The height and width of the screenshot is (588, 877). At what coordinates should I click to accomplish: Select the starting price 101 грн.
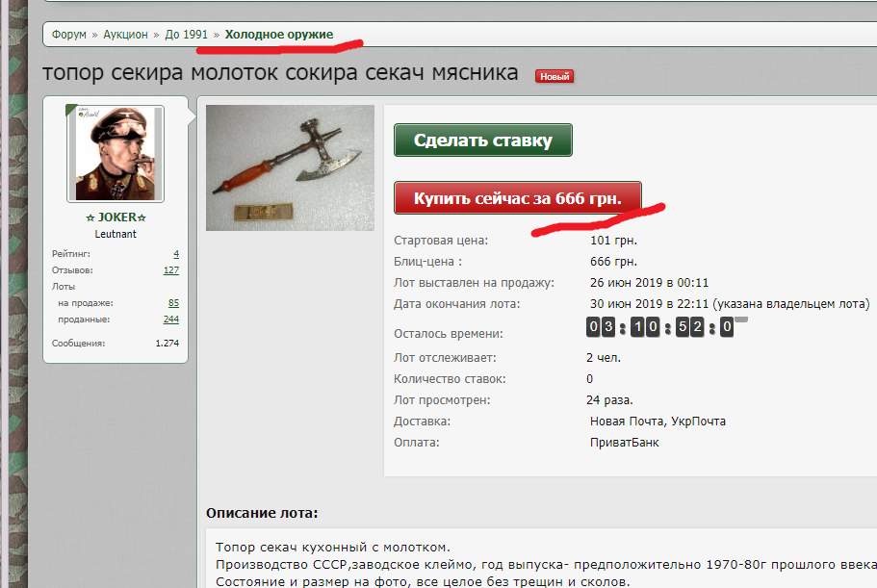click(x=613, y=241)
